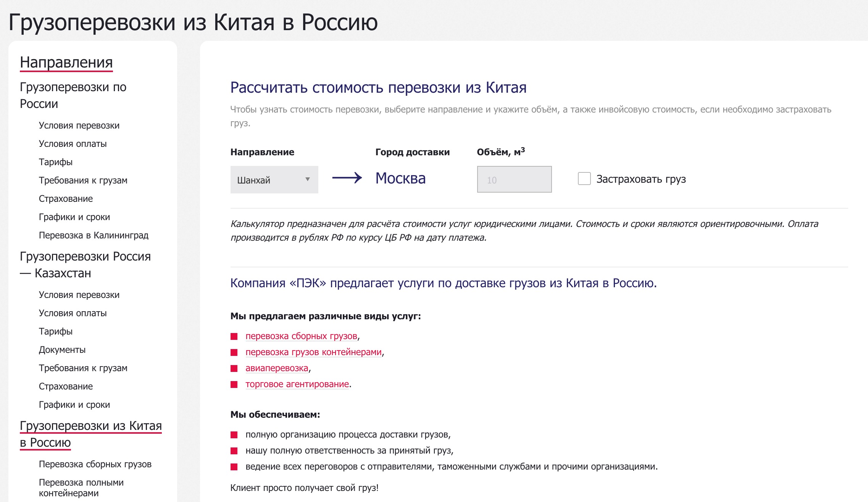Follow the авиаперевозка link
Viewport: 868px width, 502px height.
pyautogui.click(x=277, y=368)
